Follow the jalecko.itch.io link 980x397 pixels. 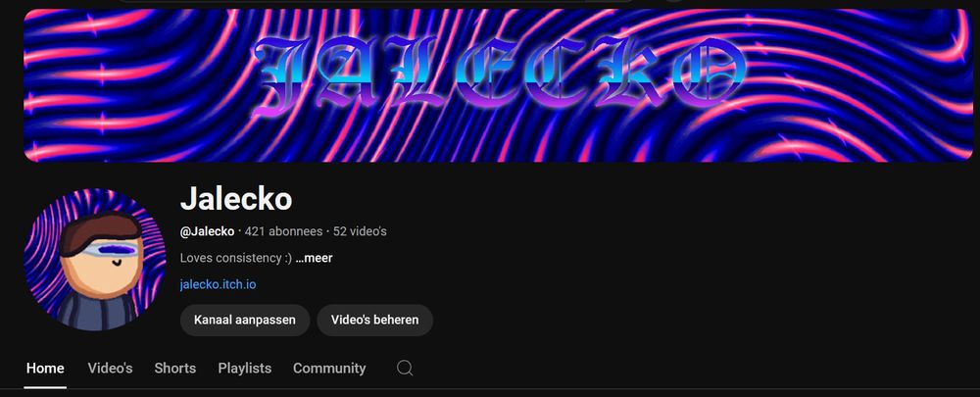218,284
